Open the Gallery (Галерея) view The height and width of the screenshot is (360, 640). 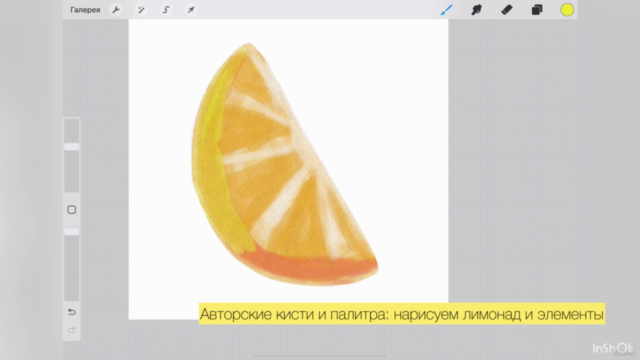85,10
